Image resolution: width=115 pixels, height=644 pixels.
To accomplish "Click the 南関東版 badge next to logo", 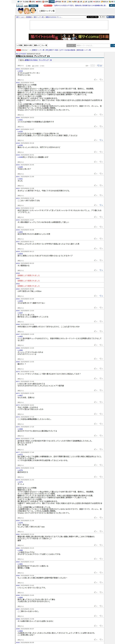I will coord(33,6).
